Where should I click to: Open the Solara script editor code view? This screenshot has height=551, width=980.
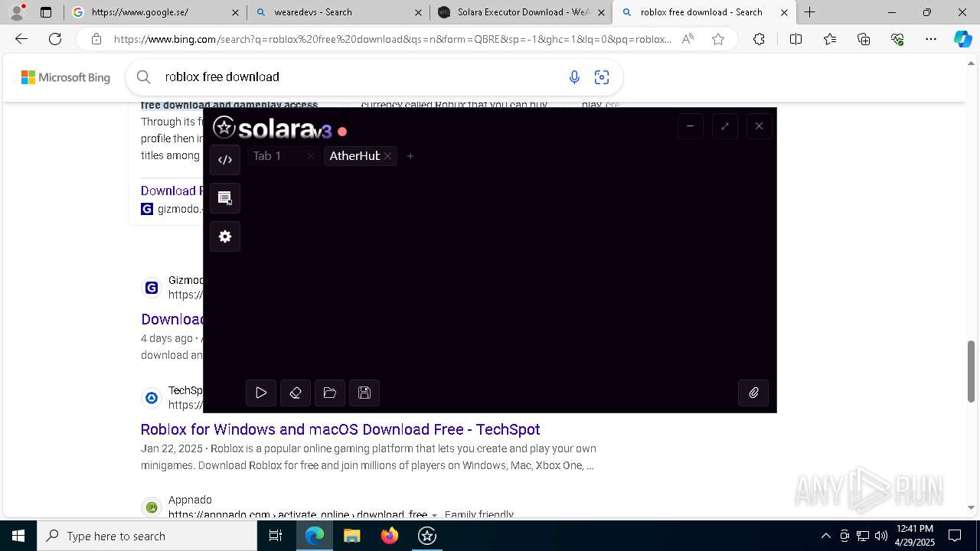pyautogui.click(x=225, y=160)
